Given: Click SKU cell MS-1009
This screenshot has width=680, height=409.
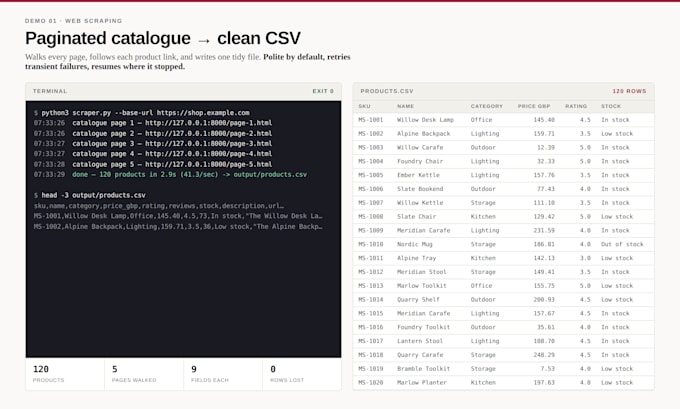Looking at the screenshot, I should point(371,231).
